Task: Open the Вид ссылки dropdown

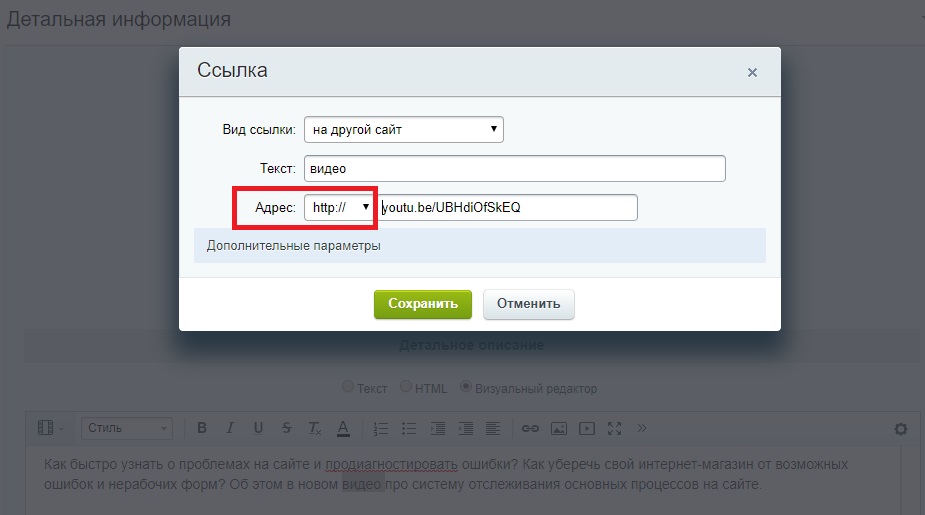Action: 404,130
